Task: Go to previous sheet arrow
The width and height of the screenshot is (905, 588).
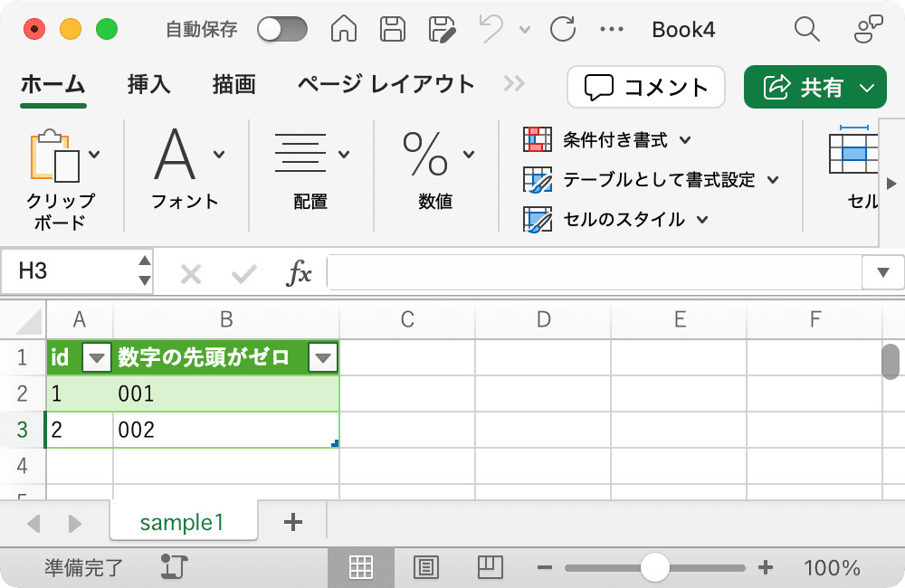Action: pyautogui.click(x=33, y=524)
